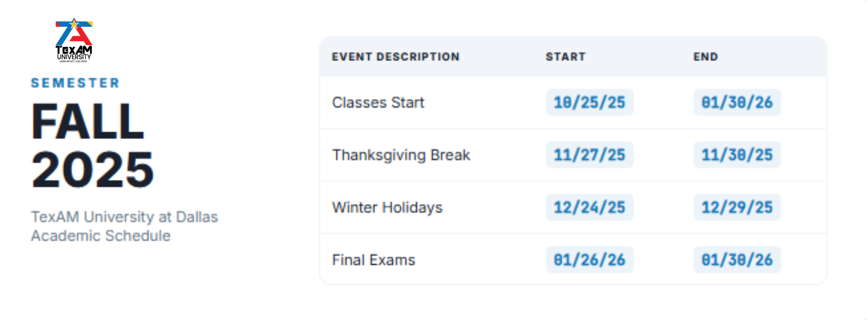Screen dimensions: 868x323
Task: Select the Classes Start row label
Action: [378, 103]
